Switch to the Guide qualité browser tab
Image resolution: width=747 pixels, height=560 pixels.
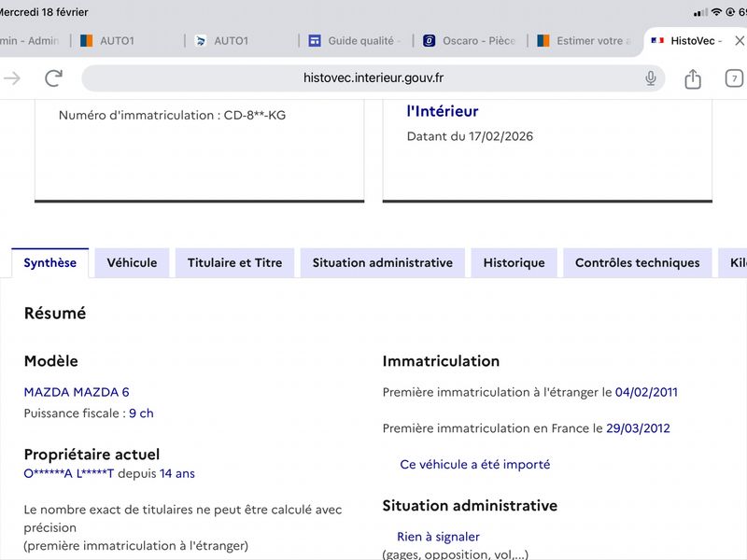(355, 41)
